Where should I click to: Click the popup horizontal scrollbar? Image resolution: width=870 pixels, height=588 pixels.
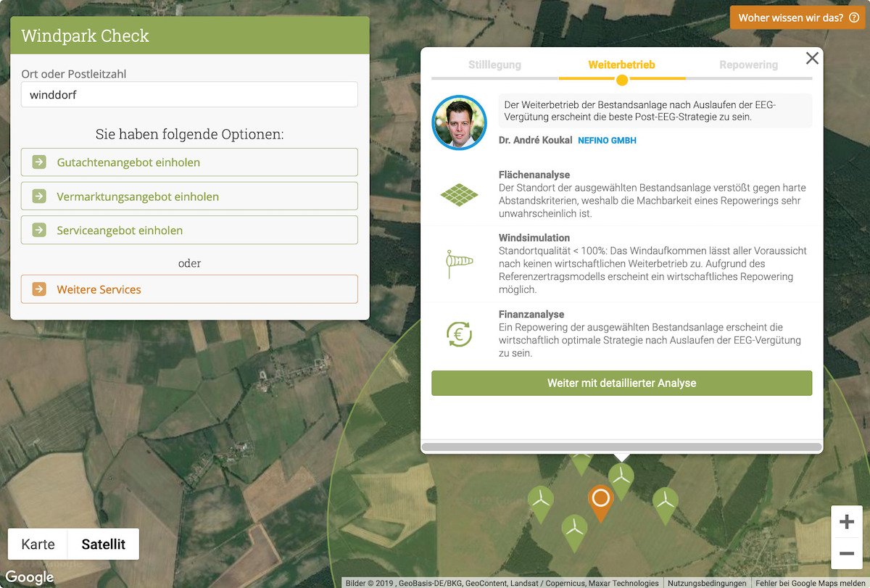pyautogui.click(x=621, y=447)
